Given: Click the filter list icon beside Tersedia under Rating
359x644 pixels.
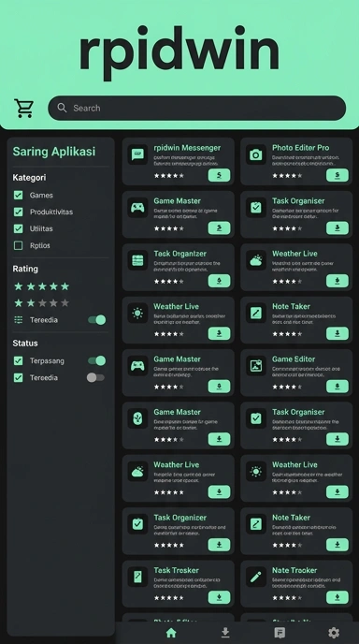Looking at the screenshot, I should (x=19, y=320).
